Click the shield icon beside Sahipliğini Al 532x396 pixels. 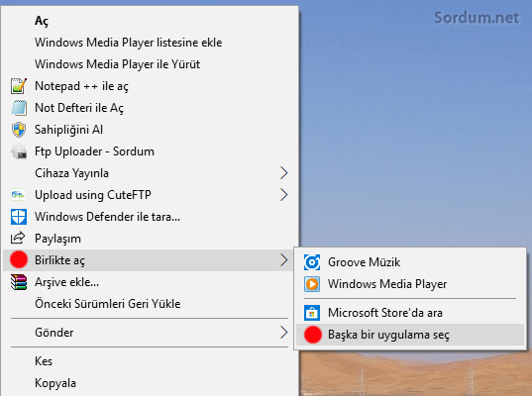pyautogui.click(x=19, y=130)
